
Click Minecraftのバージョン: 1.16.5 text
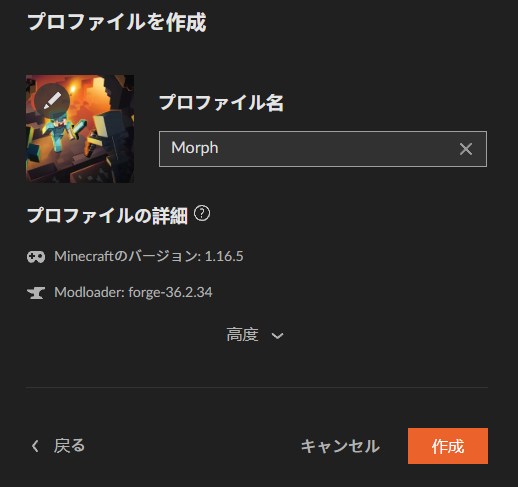(149, 257)
